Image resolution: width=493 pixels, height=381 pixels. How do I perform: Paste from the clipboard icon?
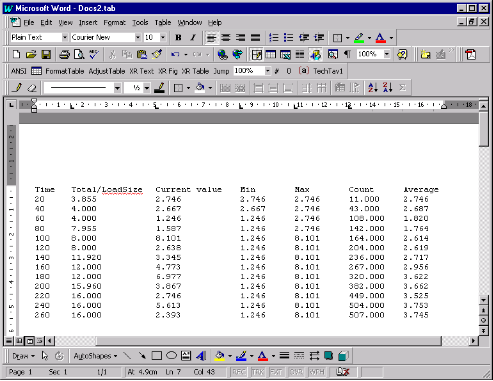click(x=142, y=54)
